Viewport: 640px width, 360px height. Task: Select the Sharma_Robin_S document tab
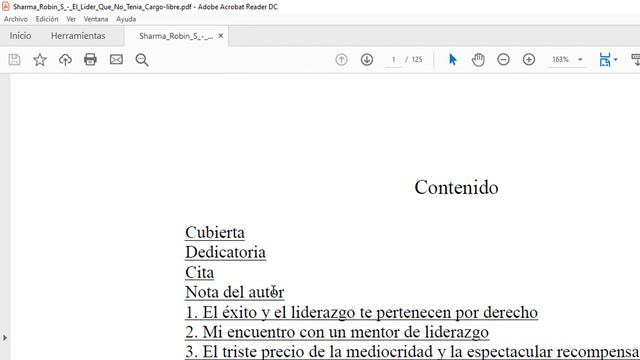tap(176, 36)
